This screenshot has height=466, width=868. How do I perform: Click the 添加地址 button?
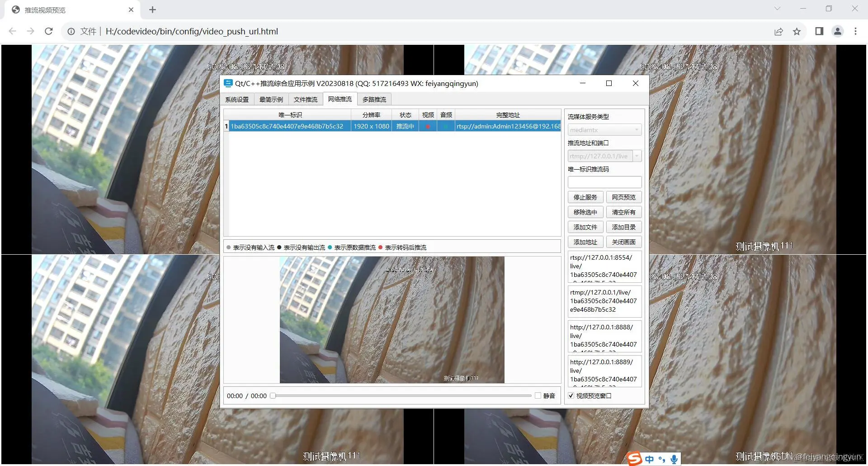point(585,242)
